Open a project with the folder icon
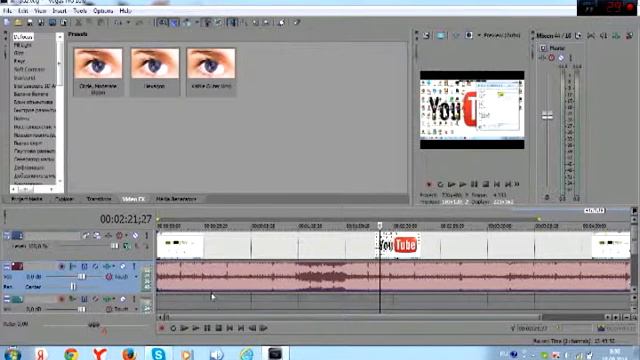The width and height of the screenshot is (640, 360). (x=18, y=22)
